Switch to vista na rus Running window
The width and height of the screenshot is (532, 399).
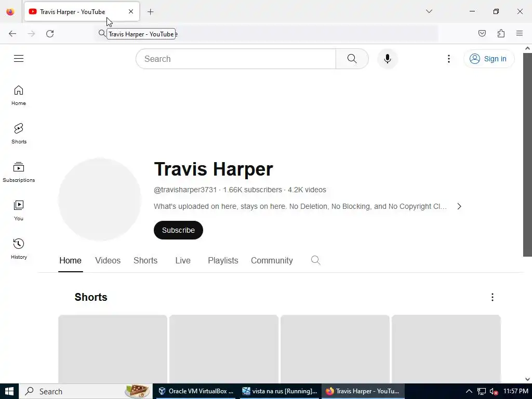click(x=279, y=391)
